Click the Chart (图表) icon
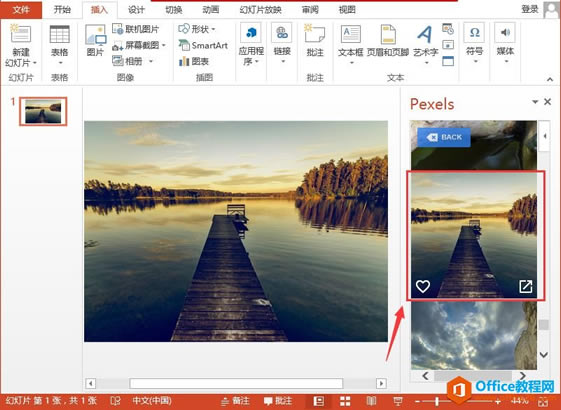 tap(194, 62)
